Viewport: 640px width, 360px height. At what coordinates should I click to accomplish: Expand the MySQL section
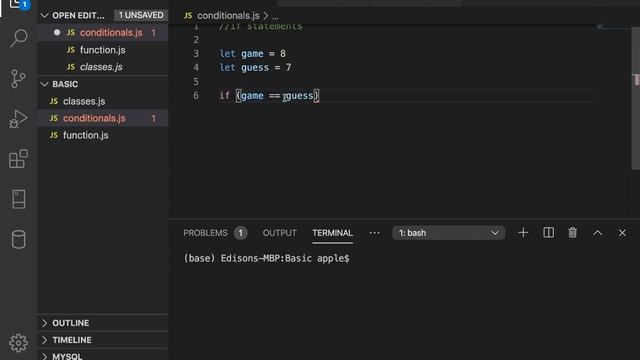point(44,356)
